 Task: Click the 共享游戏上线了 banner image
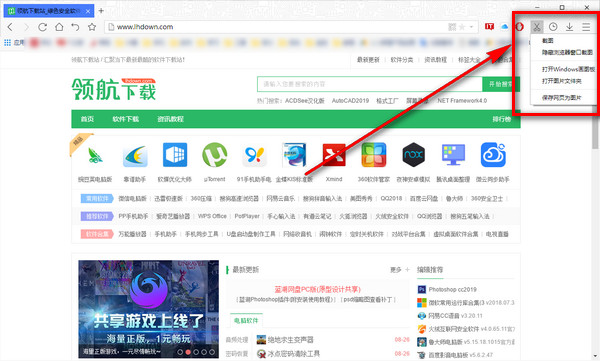pyautogui.click(x=148, y=309)
